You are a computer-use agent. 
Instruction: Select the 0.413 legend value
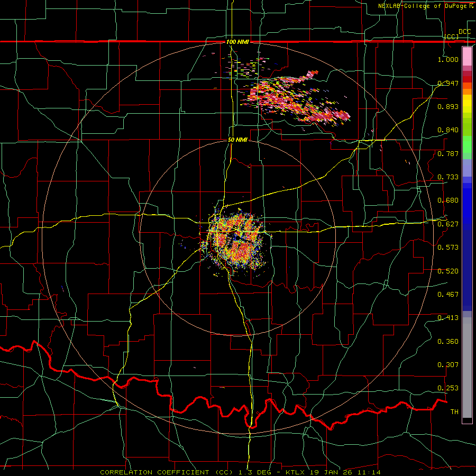click(x=448, y=318)
